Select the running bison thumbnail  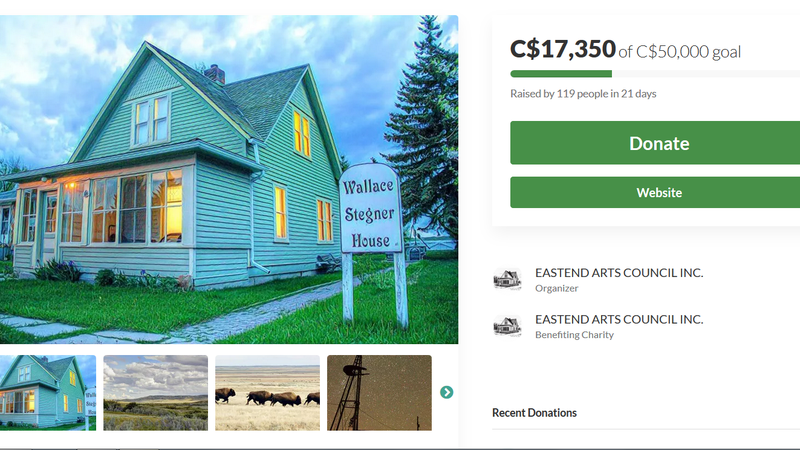267,393
